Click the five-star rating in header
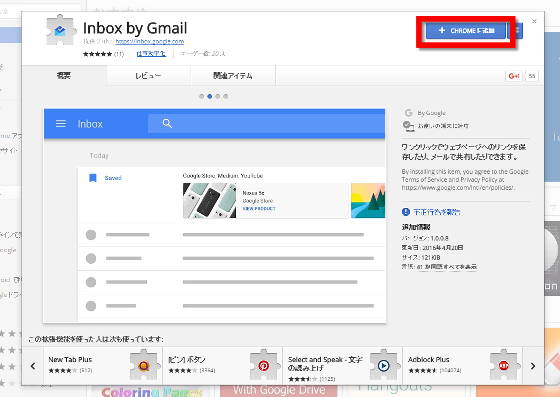This screenshot has height=397, width=560. point(98,54)
